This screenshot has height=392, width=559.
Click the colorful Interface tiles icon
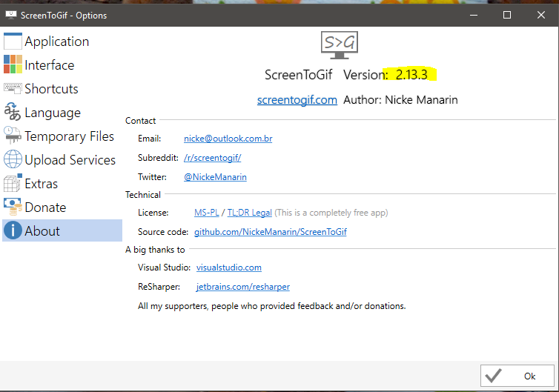pos(13,64)
